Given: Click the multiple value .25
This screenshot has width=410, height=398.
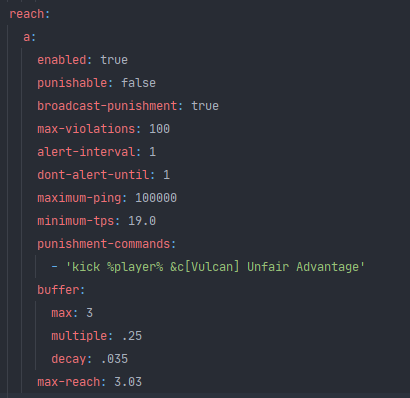Looking at the screenshot, I should pyautogui.click(x=132, y=336).
